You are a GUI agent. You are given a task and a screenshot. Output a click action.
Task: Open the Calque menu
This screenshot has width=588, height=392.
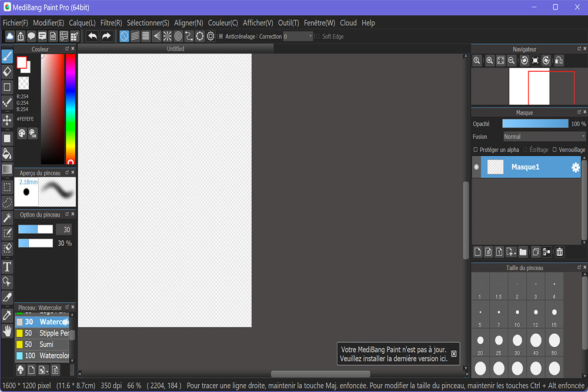click(x=82, y=23)
